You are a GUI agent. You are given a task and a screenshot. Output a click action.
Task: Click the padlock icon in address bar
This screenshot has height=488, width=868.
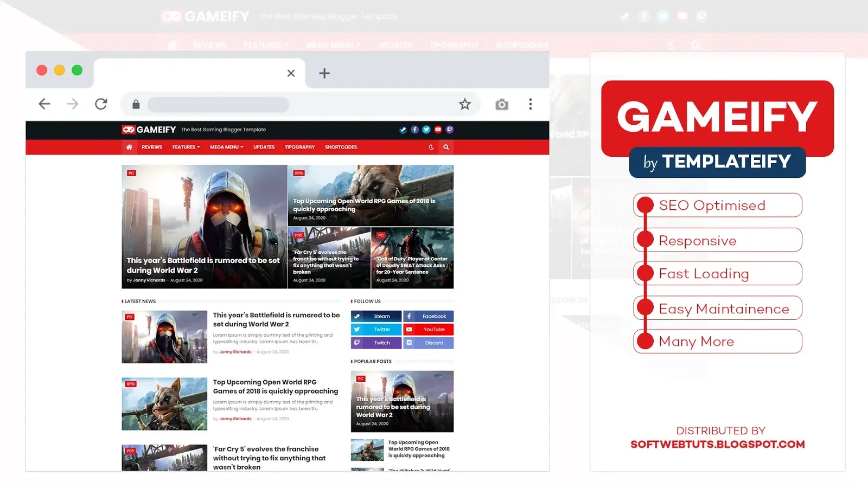(x=136, y=104)
